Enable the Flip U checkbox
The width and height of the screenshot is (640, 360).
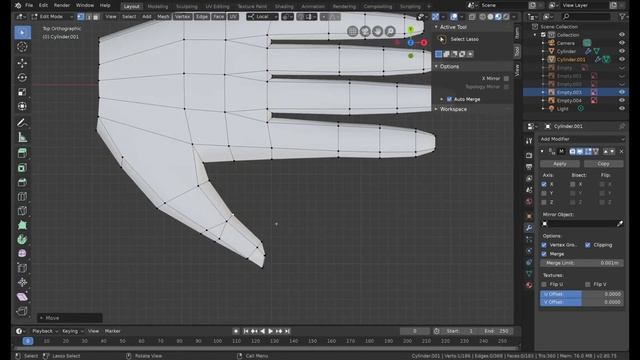point(544,284)
